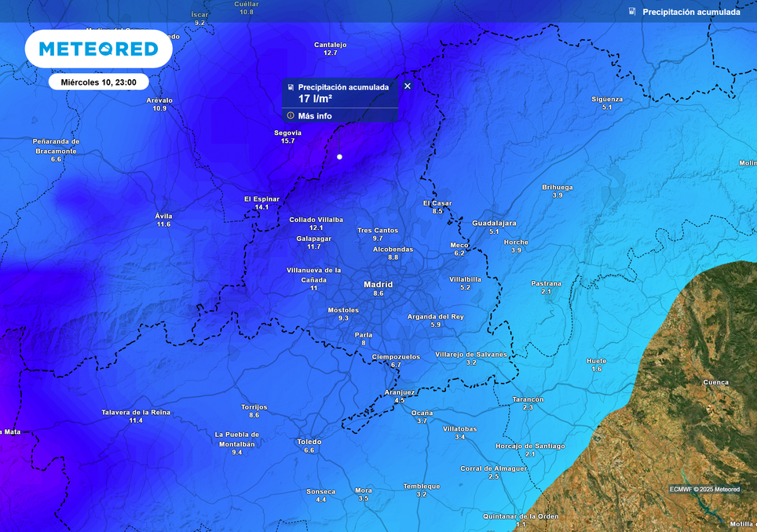The image size is (757, 532).
Task: Click the Madrid city label
Action: click(x=378, y=285)
